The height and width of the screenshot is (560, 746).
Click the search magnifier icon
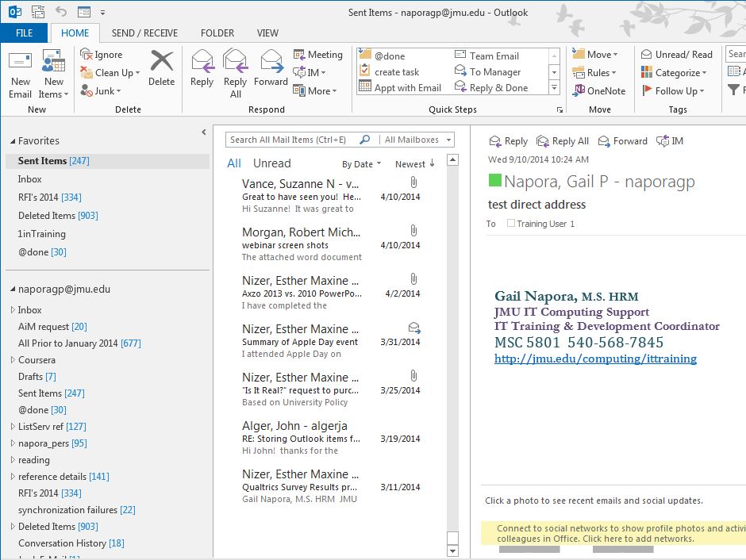364,140
